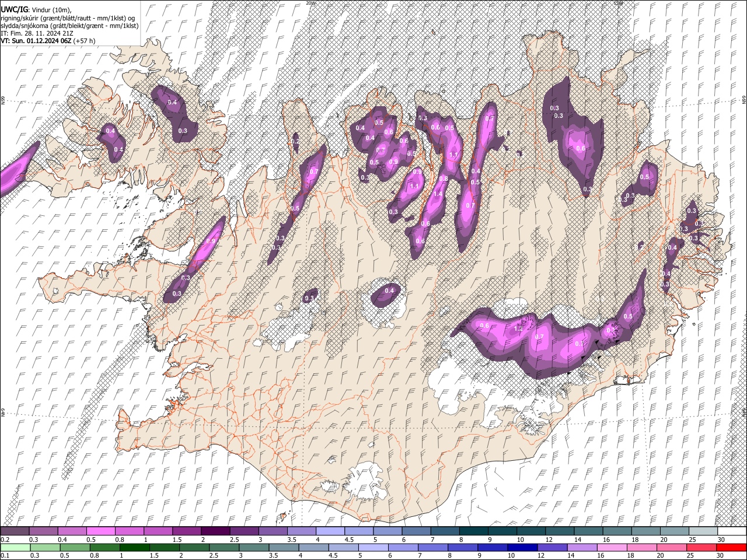The width and height of the screenshot is (747, 560).
Task: Select lower legend swatch between 12 and 14
Action: click(551, 547)
